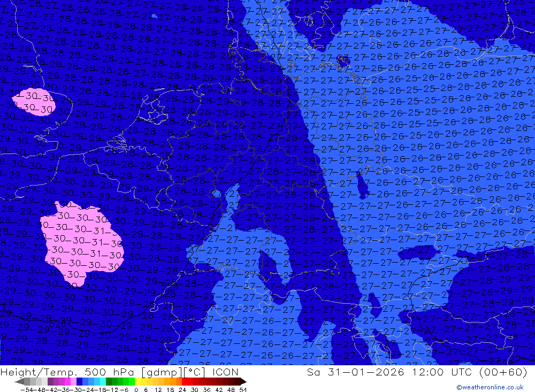
Task: Click the "54" legend value at scale end
Action: click(x=243, y=390)
